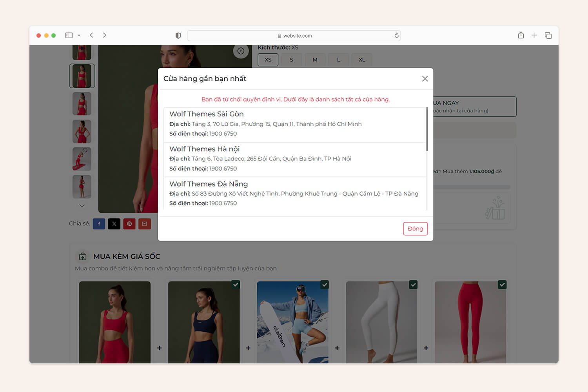Viewport: 588px width, 392px height.
Task: Choose size M
Action: click(x=315, y=60)
